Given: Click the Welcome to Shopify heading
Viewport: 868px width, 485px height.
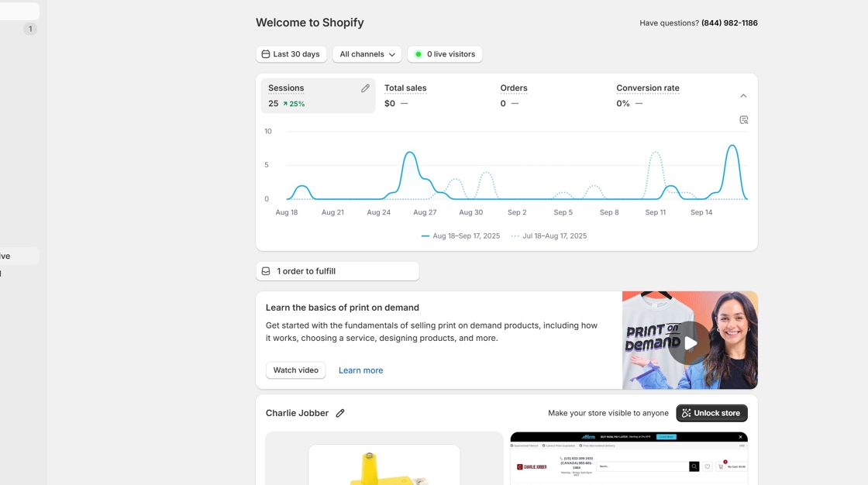Looking at the screenshot, I should click(x=310, y=22).
